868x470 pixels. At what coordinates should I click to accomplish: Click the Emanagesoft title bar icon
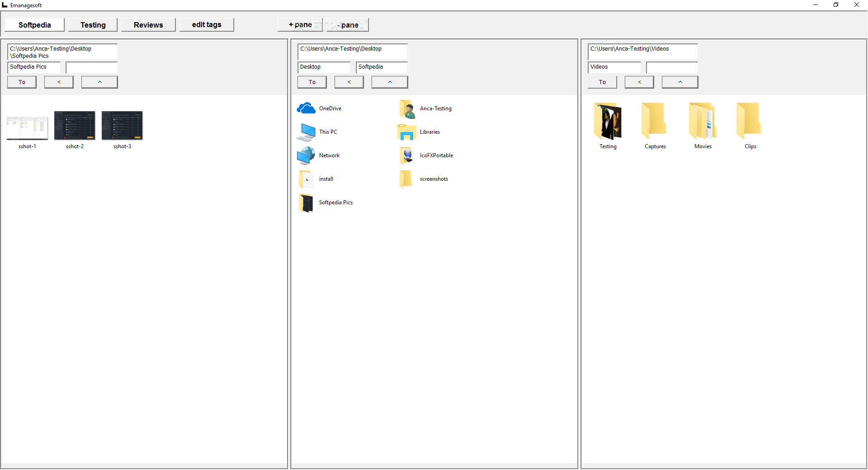point(5,5)
